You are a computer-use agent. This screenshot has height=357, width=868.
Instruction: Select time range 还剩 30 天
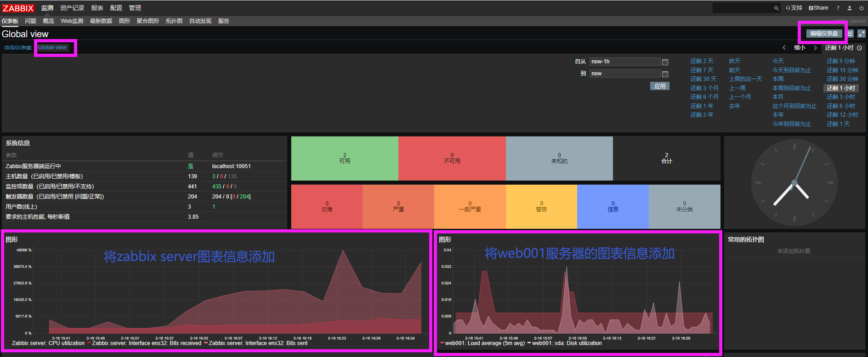click(x=703, y=79)
